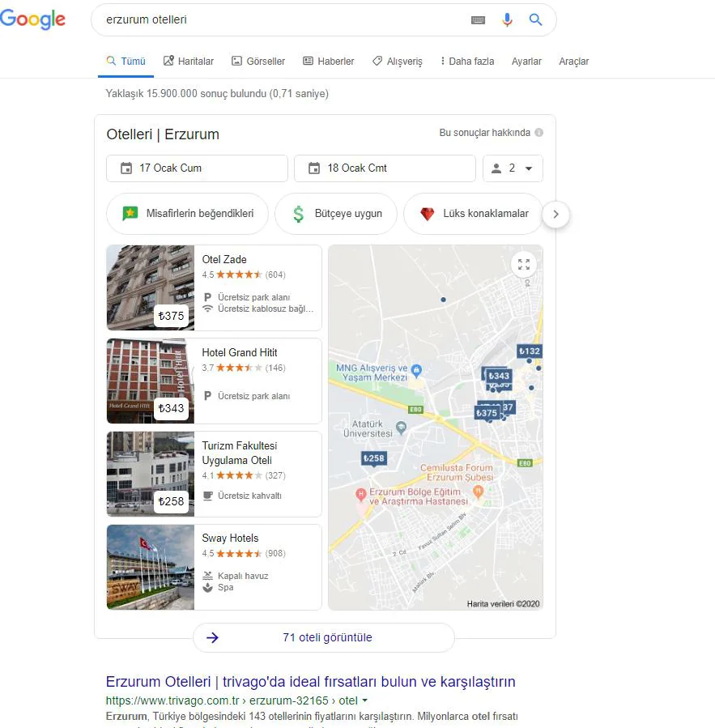Open the on-screen keyboard icon in search bar
715x728 pixels.
pos(478,20)
